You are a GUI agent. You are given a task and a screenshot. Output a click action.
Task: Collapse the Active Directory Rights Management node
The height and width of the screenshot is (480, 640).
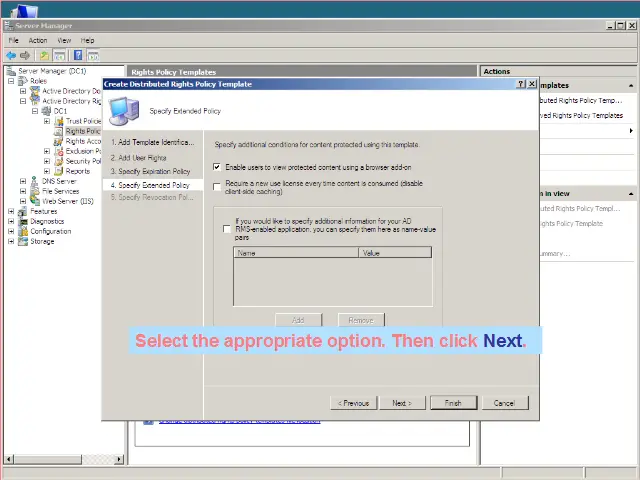[23, 101]
